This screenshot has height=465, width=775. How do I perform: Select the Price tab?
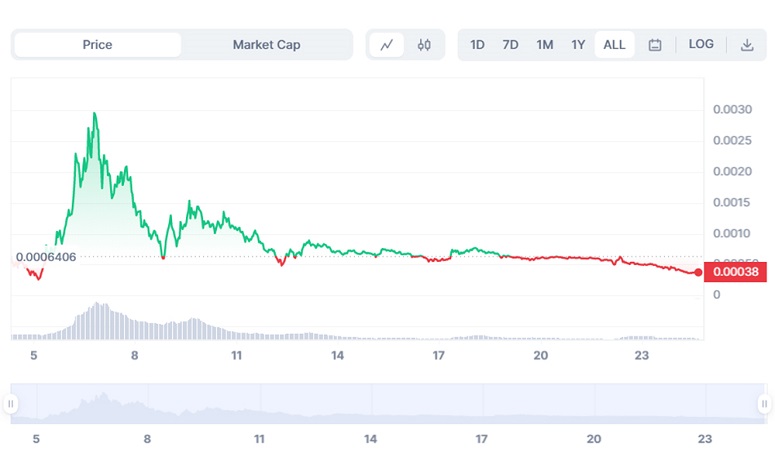tap(97, 45)
